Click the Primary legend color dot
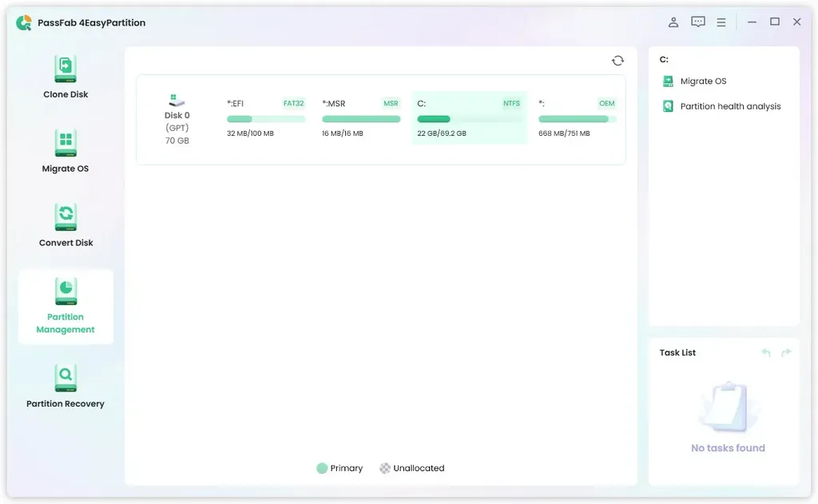 pos(322,468)
